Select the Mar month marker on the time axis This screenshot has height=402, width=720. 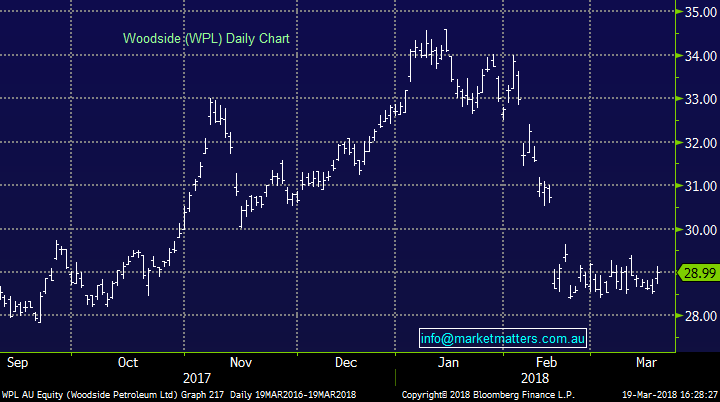click(x=645, y=361)
